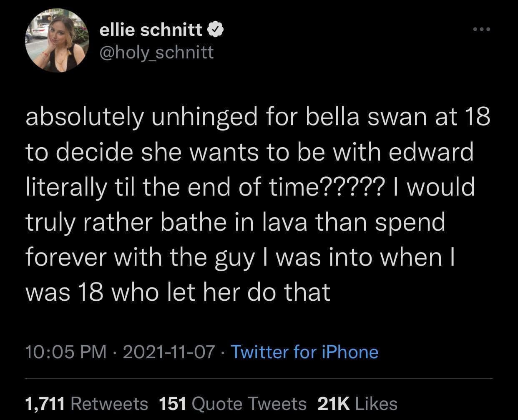Click the tweet's first line about bella swan
The height and width of the screenshot is (420, 518).
pos(258,118)
